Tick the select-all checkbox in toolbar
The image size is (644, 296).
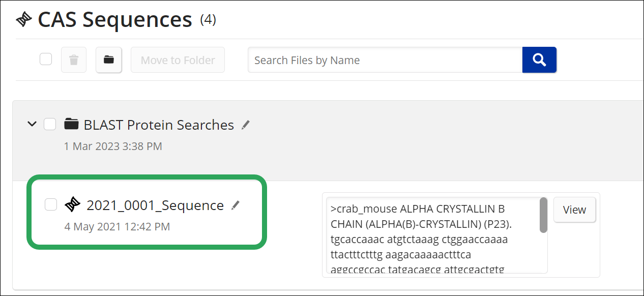tap(46, 60)
